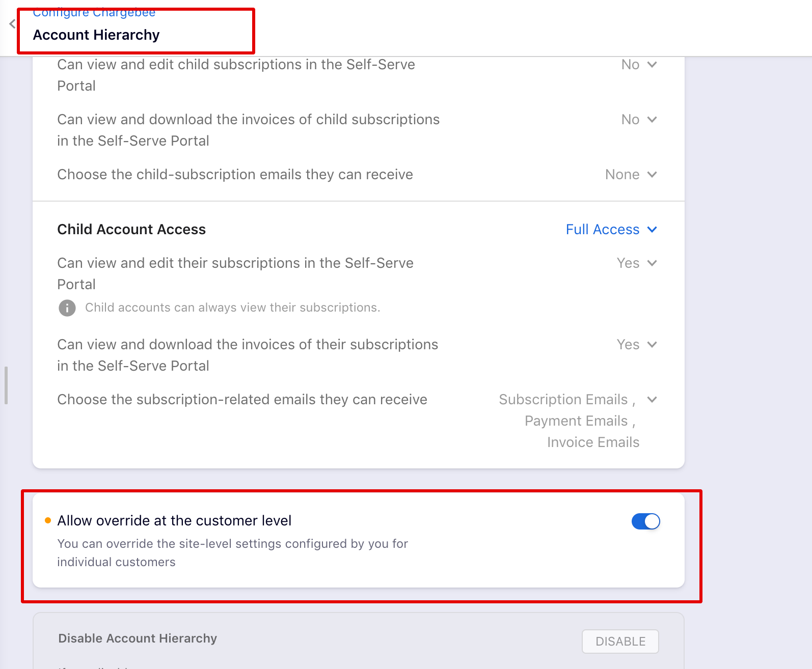
Task: Click the Child Account Access heading
Action: click(x=131, y=230)
